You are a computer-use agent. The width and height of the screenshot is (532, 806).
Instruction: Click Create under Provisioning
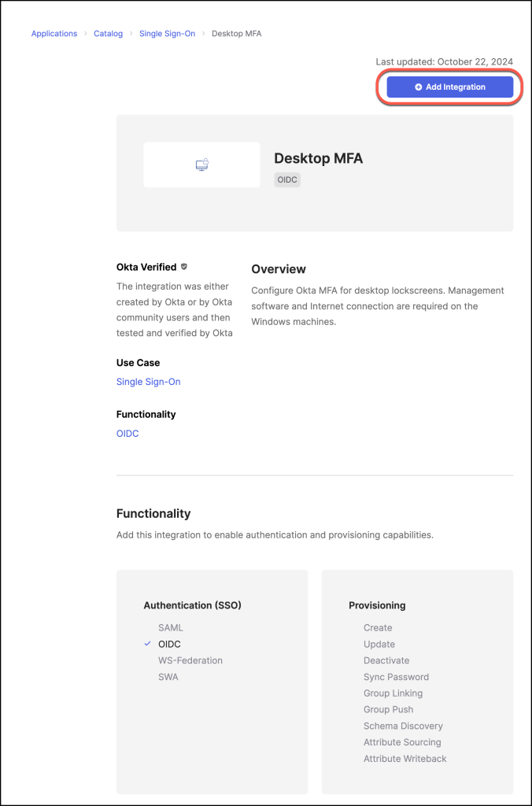[x=378, y=627]
